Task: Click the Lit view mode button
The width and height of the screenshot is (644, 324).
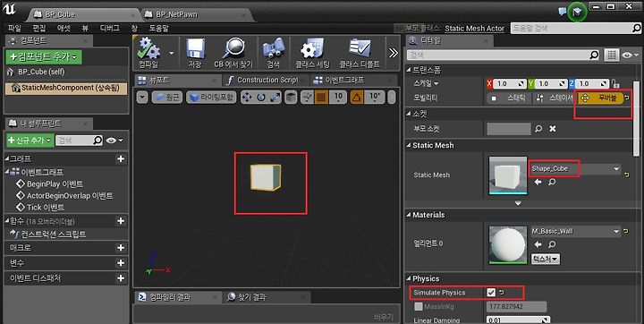Action: click(211, 98)
